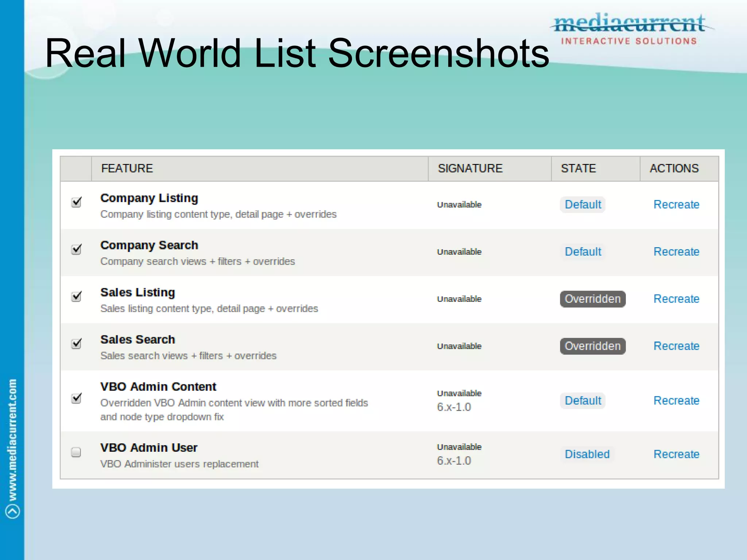The width and height of the screenshot is (747, 560).
Task: Click the VBO Admin Content description text
Action: (234, 410)
